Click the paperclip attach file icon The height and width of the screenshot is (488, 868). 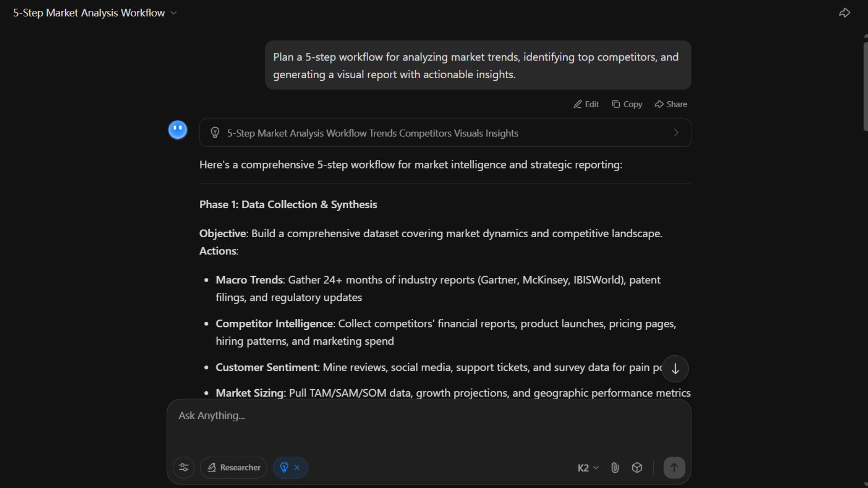tap(615, 468)
